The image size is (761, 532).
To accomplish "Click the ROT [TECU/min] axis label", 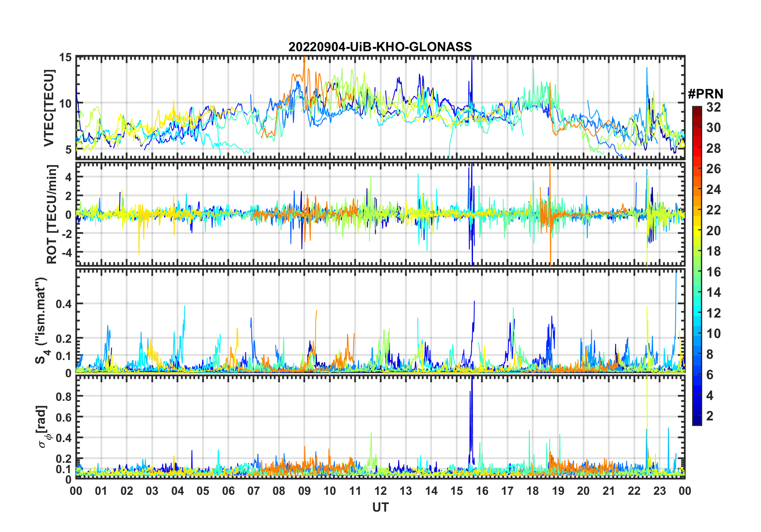I will click(x=52, y=214).
